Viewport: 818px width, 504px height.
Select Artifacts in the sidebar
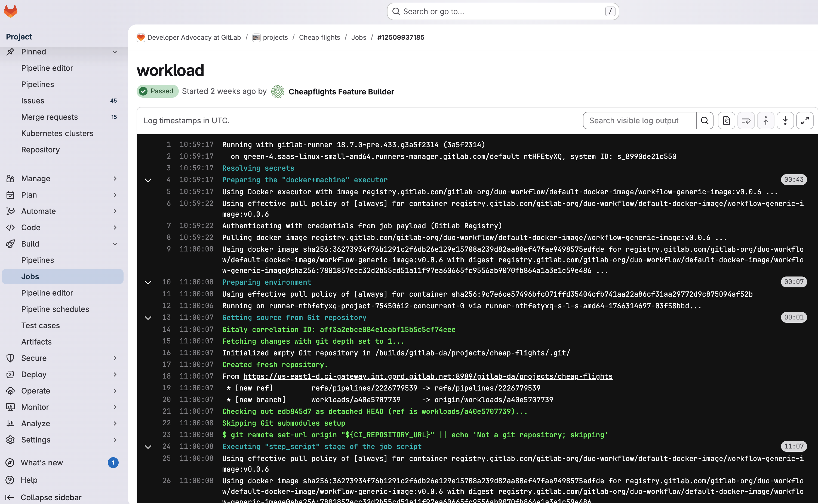(36, 342)
